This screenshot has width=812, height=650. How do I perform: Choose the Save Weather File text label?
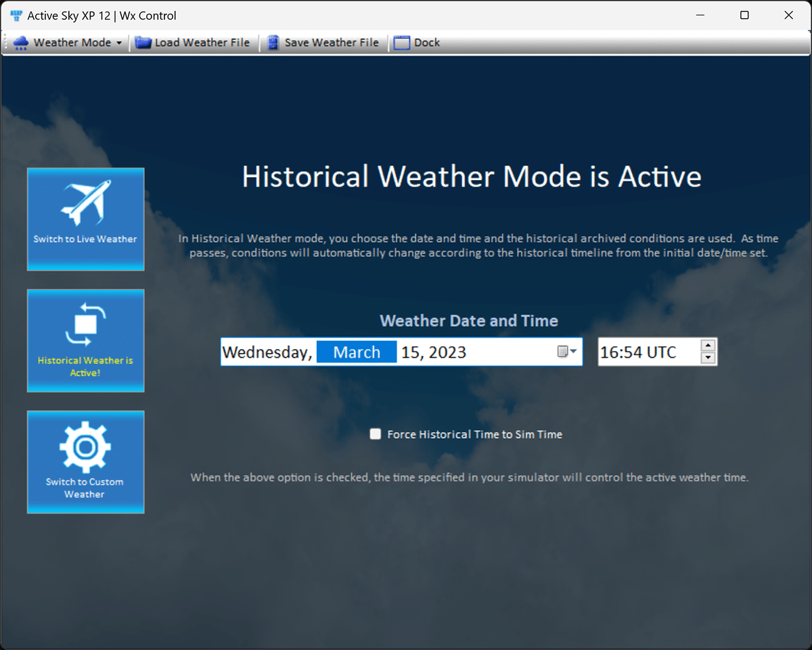pyautogui.click(x=332, y=43)
